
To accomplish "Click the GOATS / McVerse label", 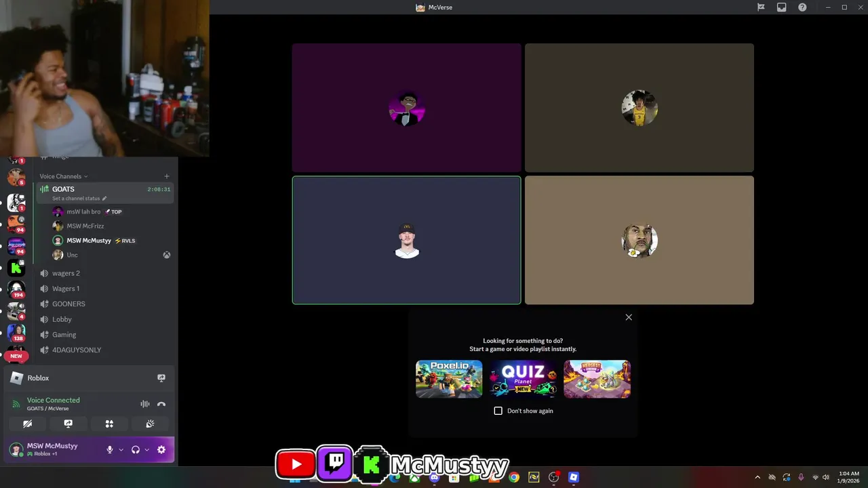I will (47, 409).
